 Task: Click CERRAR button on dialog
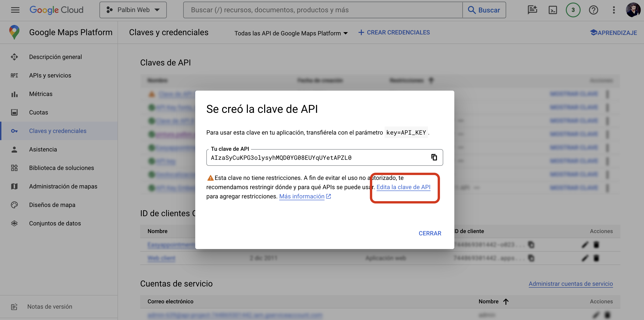(x=430, y=233)
